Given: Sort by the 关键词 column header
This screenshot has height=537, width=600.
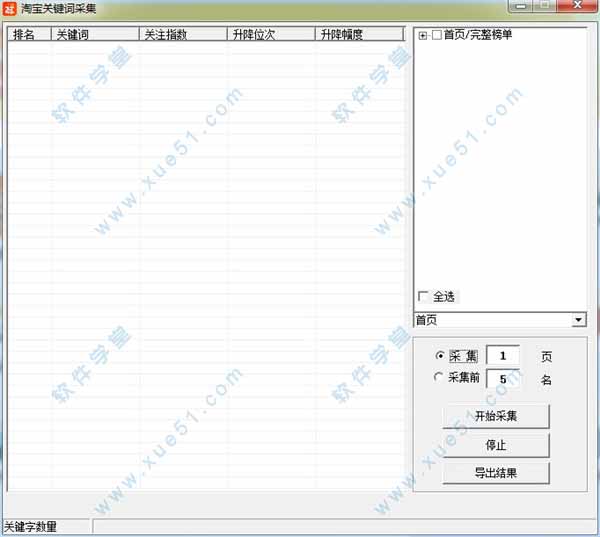Looking at the screenshot, I should [95, 34].
